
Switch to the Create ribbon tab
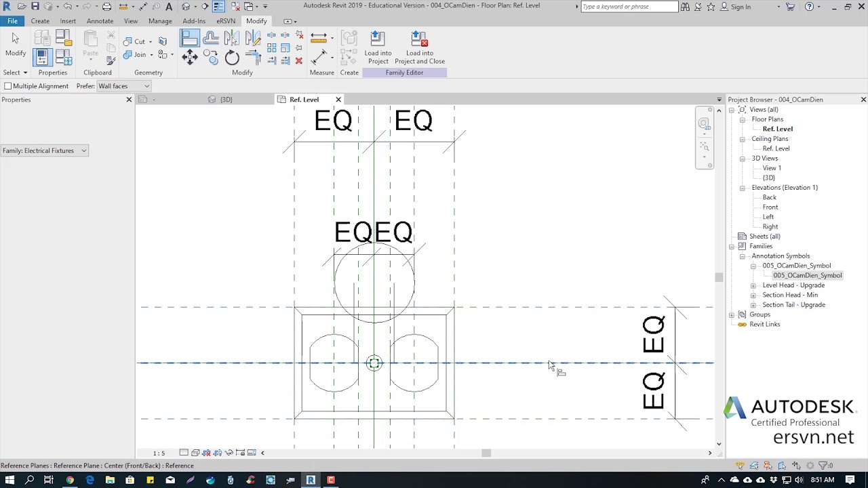pos(40,21)
